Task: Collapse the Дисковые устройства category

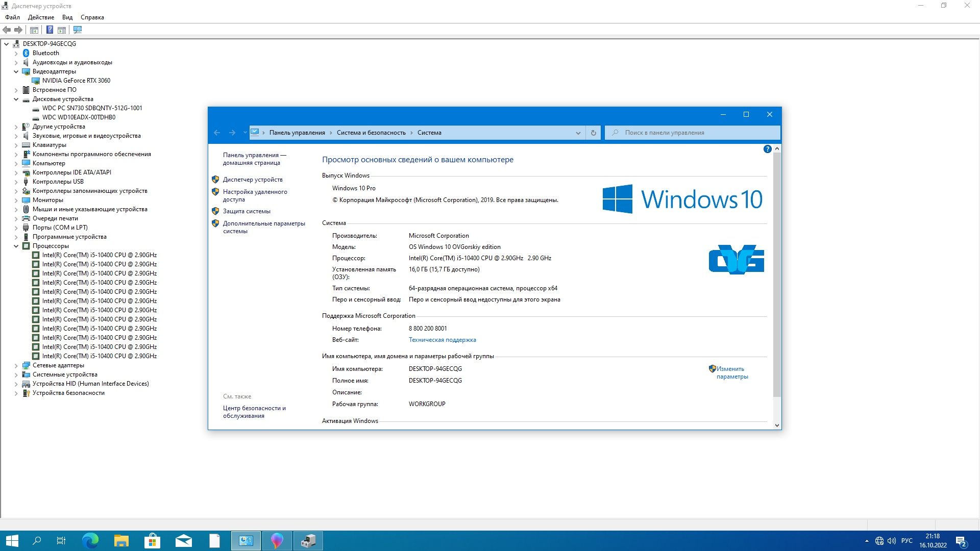Action: tap(16, 99)
